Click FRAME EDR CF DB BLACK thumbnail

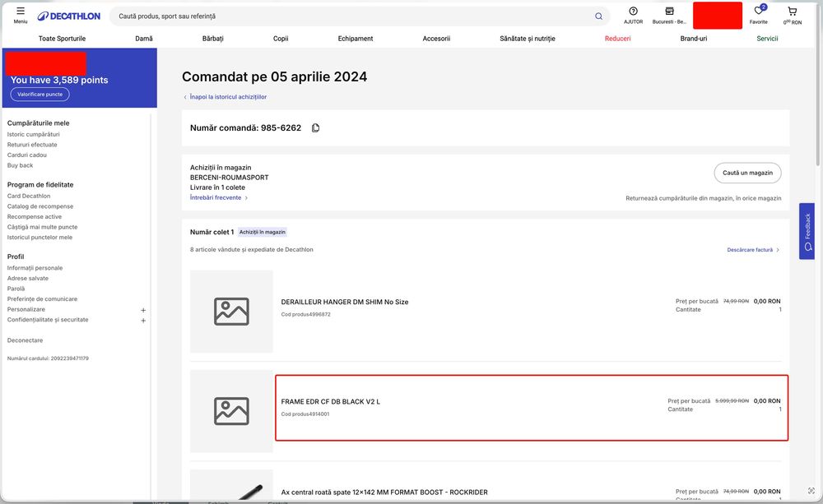coord(231,411)
